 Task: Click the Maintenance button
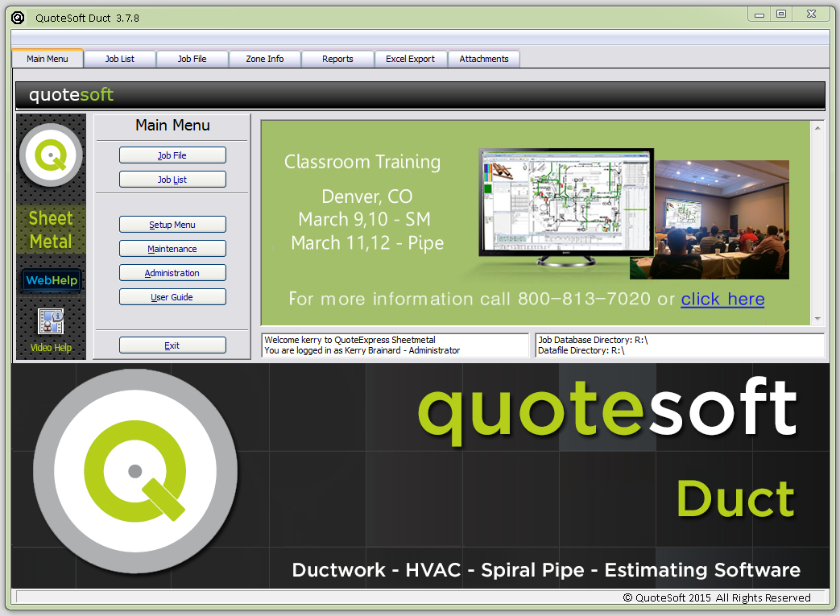tap(172, 249)
